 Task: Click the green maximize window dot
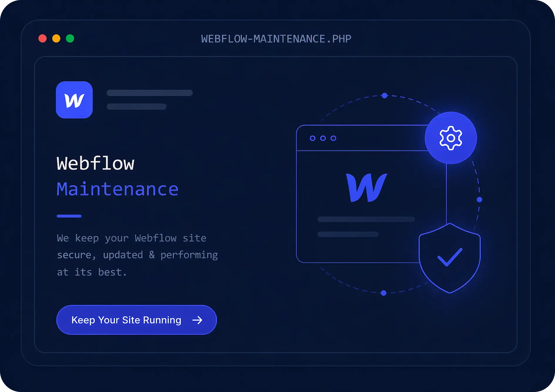[70, 38]
